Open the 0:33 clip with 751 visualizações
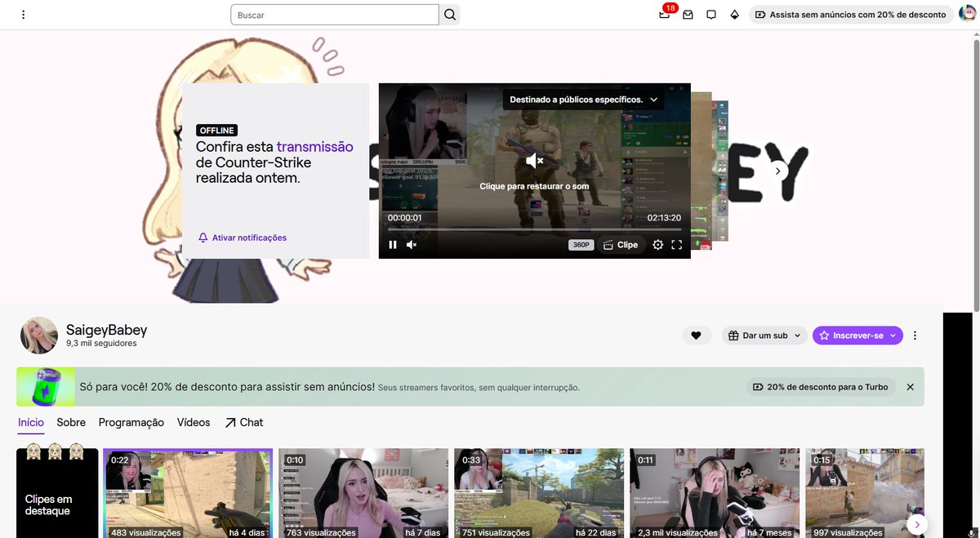The width and height of the screenshot is (980, 538). [539, 493]
